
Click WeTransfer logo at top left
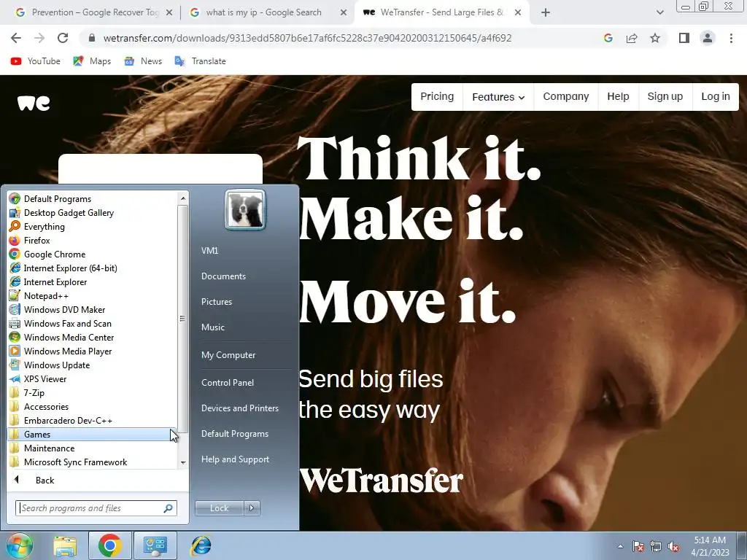coord(34,102)
